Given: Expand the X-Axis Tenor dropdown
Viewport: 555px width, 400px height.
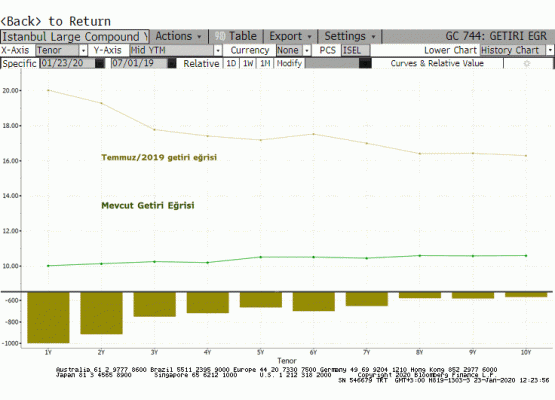Looking at the screenshot, I should pyautogui.click(x=83, y=50).
